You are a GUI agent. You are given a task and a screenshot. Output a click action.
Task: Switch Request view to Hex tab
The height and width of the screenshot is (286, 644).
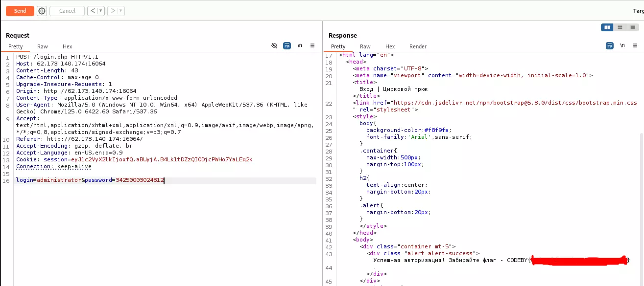click(x=68, y=46)
